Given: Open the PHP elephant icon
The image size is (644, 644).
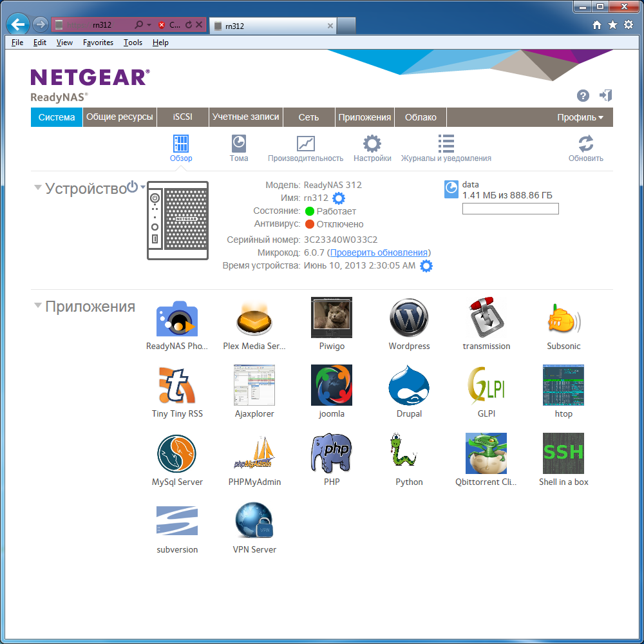Looking at the screenshot, I should coord(332,453).
